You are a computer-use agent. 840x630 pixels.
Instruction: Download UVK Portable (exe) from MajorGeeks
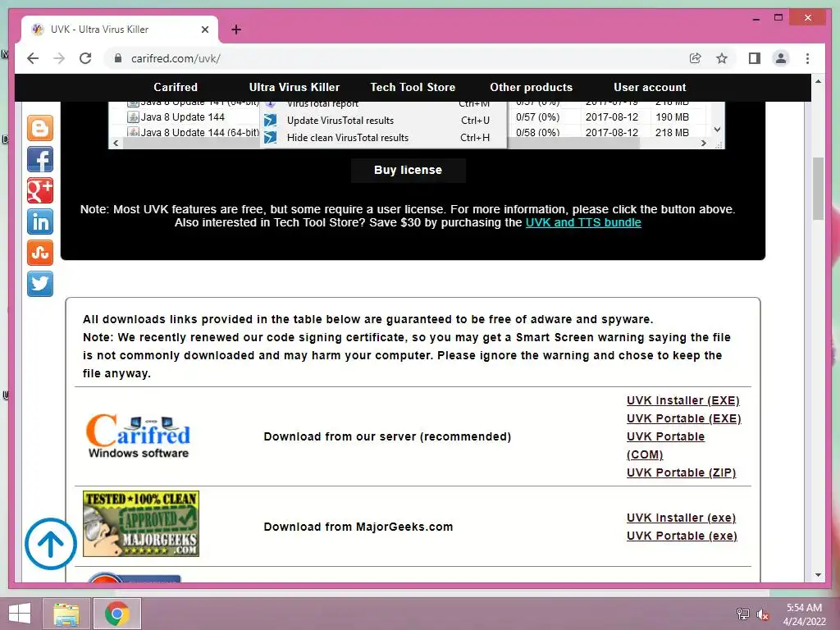tap(682, 536)
